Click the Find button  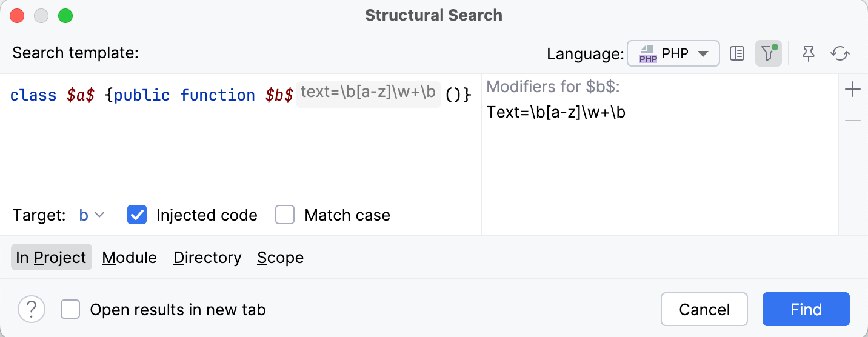point(806,310)
